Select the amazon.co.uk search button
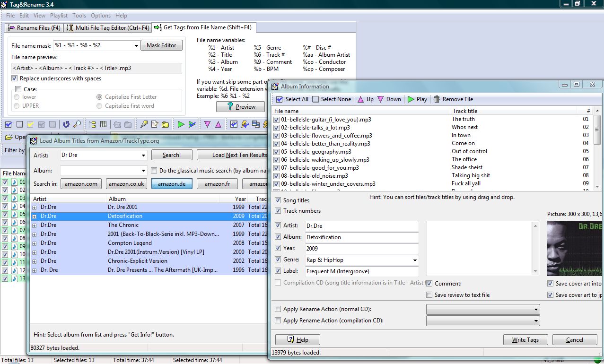Screen dimensions: 604x364 [126, 184]
